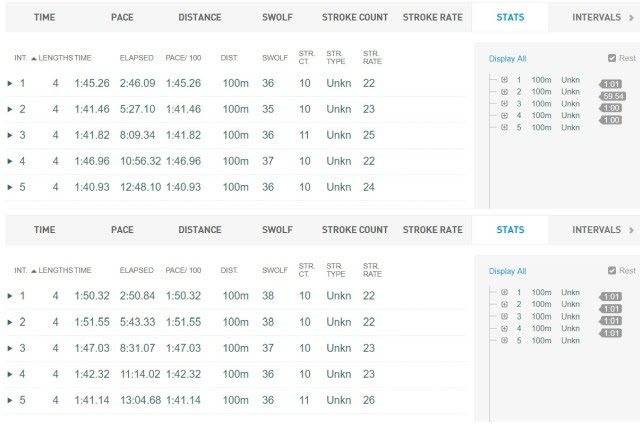Expand tree item 3 in lower interval tree
This screenshot has width=640, height=424.
coord(504,316)
